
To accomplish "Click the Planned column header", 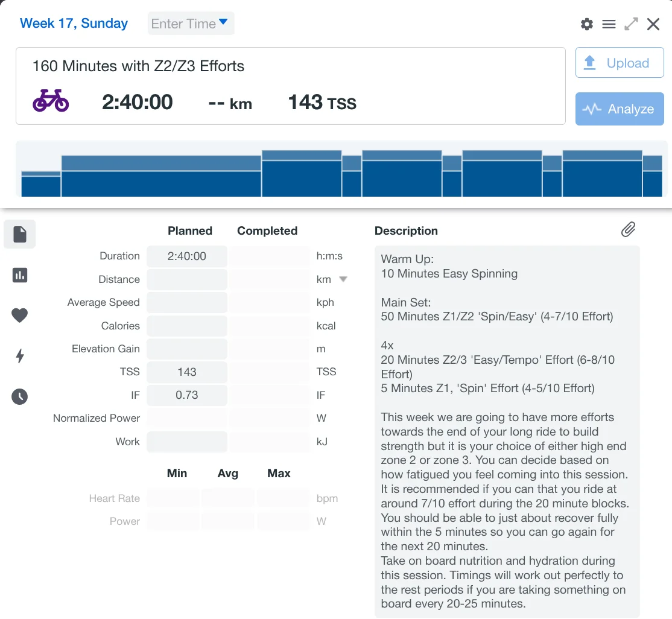I will click(x=190, y=230).
